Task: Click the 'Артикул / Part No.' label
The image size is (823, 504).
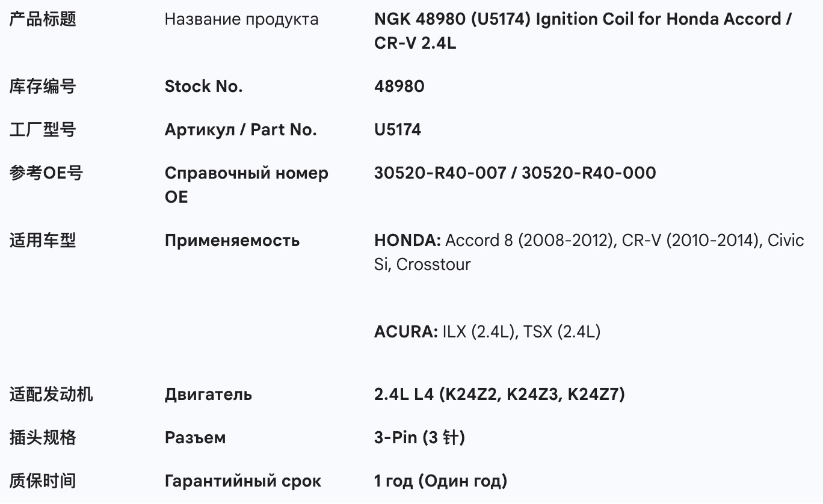Action: click(241, 130)
